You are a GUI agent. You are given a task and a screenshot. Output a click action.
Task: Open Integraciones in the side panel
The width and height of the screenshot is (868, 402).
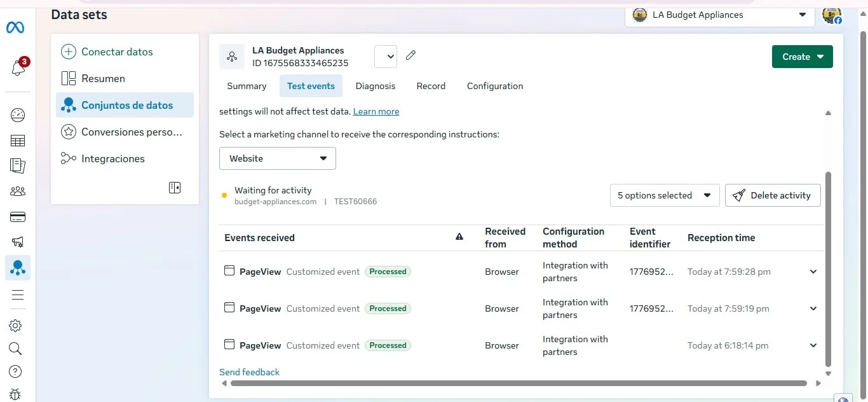point(125,158)
